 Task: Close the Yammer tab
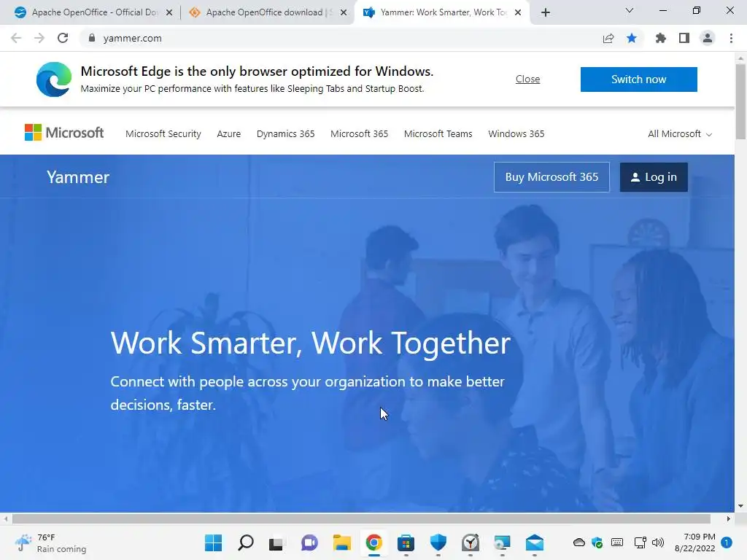[518, 12]
